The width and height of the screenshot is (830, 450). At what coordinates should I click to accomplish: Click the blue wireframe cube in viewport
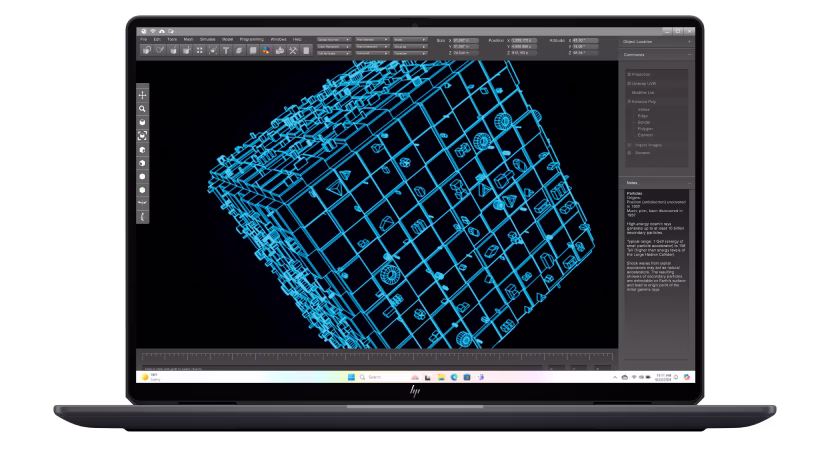tap(402, 206)
